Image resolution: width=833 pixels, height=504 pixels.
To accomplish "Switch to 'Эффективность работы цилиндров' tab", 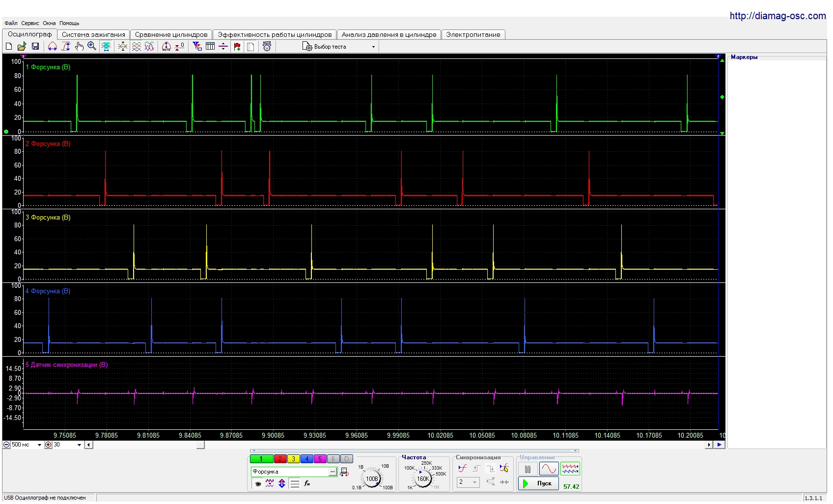I will (275, 34).
